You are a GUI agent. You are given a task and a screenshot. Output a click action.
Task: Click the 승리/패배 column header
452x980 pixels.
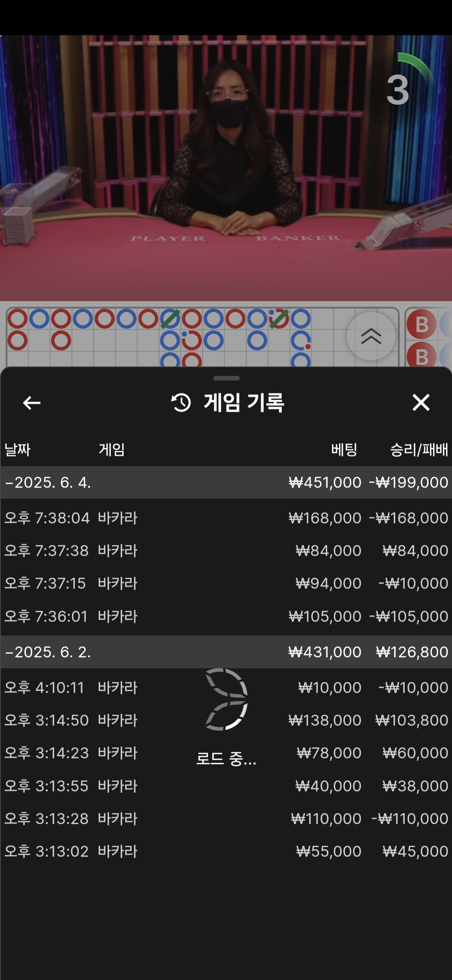click(x=419, y=450)
